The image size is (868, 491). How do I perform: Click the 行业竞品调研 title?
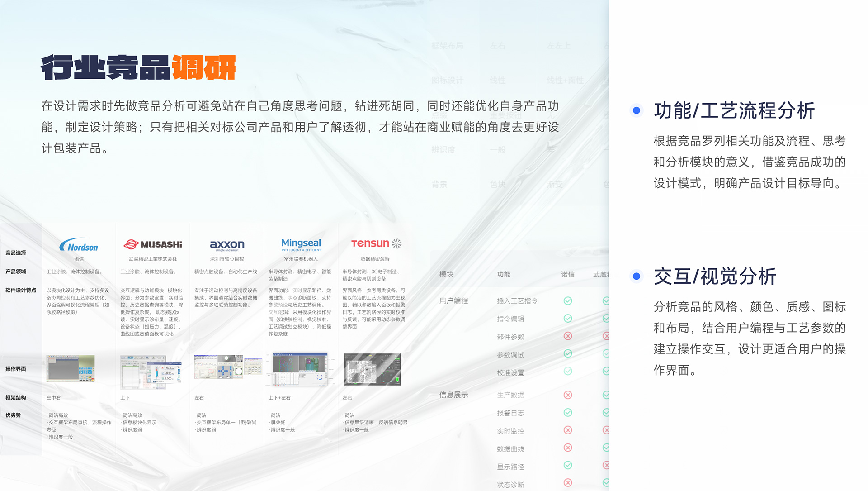(x=139, y=68)
